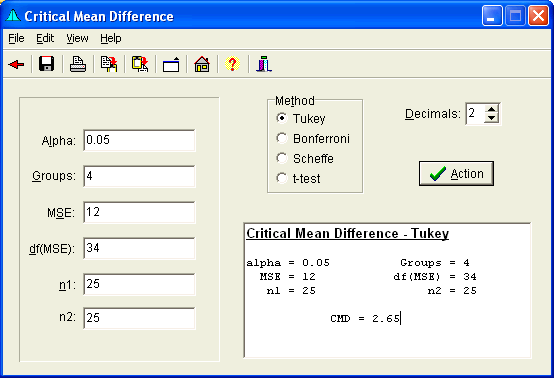Decrease Decimals with the down arrow
Image resolution: width=554 pixels, height=378 pixels.
pos(491,118)
